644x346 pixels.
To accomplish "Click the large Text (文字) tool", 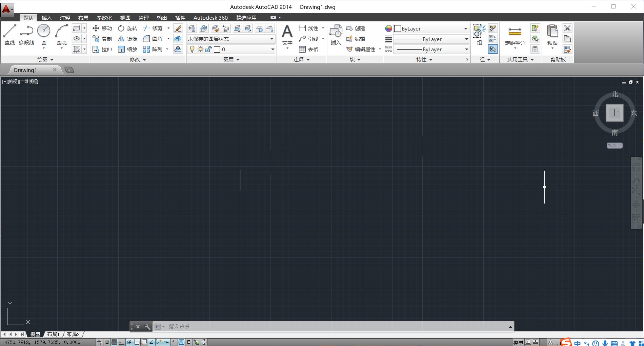I will coord(287,36).
